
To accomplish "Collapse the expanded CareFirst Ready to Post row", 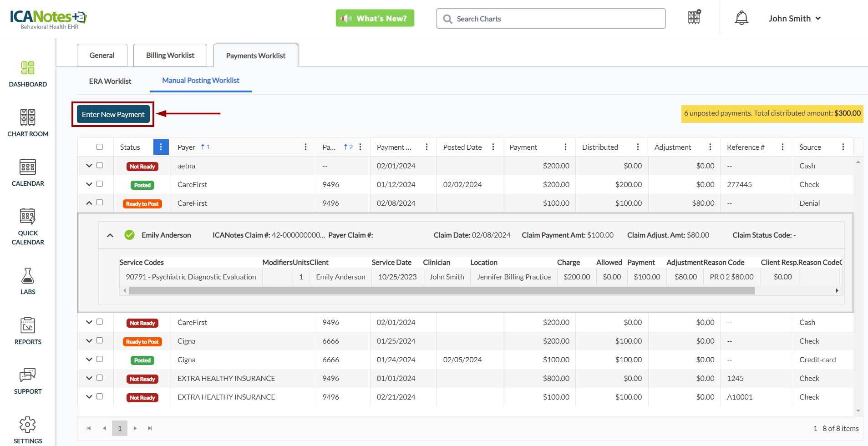I will [89, 203].
